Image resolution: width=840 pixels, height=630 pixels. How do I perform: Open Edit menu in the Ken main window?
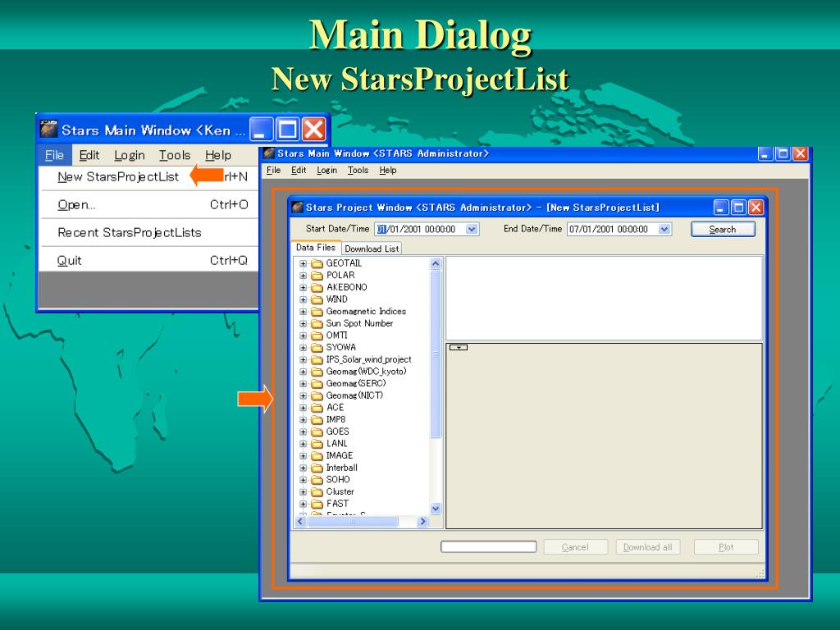[x=89, y=155]
